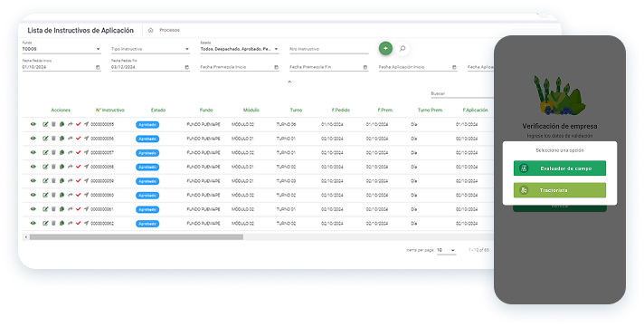Screen dimensions: 644x327
Task: Edit instructivo 0000000056 with pencil icon
Action: click(x=45, y=139)
